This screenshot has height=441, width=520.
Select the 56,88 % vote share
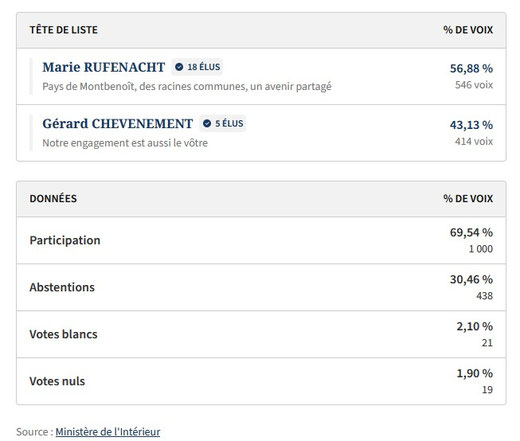[x=471, y=68]
